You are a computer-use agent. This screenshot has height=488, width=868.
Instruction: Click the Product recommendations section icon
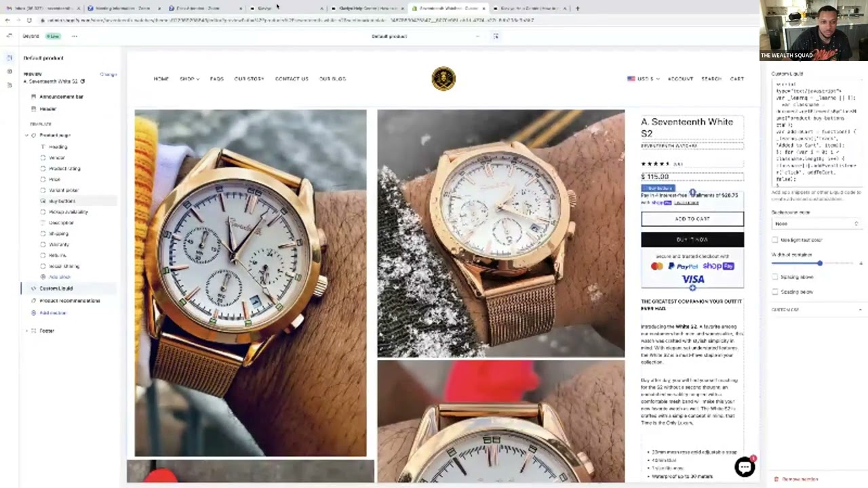(x=33, y=300)
